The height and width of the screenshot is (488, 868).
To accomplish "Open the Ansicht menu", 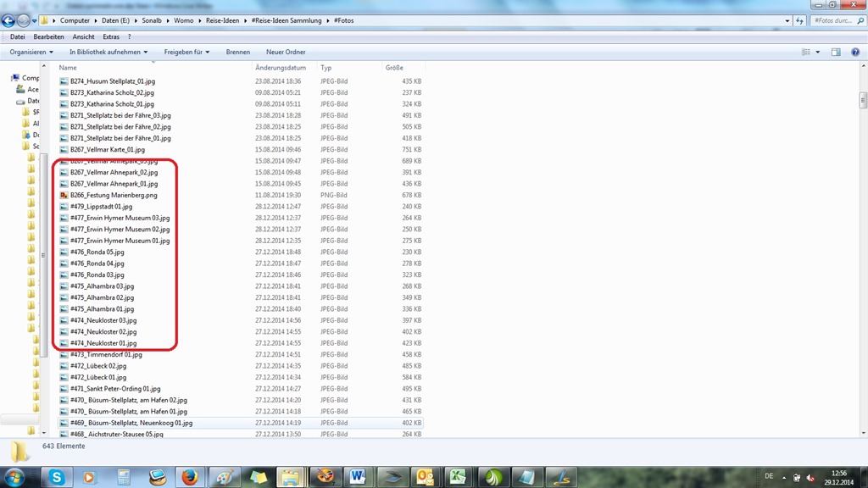I will pyautogui.click(x=83, y=37).
